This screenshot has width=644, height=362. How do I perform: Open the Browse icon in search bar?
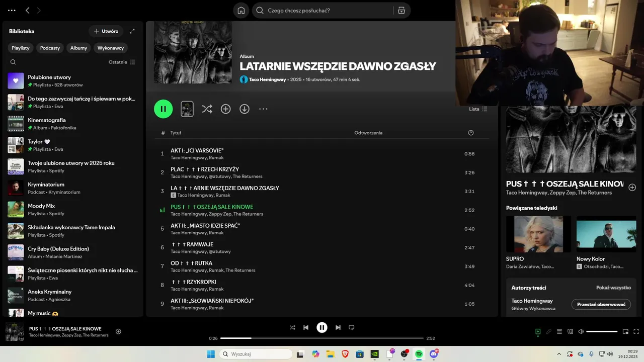[401, 10]
